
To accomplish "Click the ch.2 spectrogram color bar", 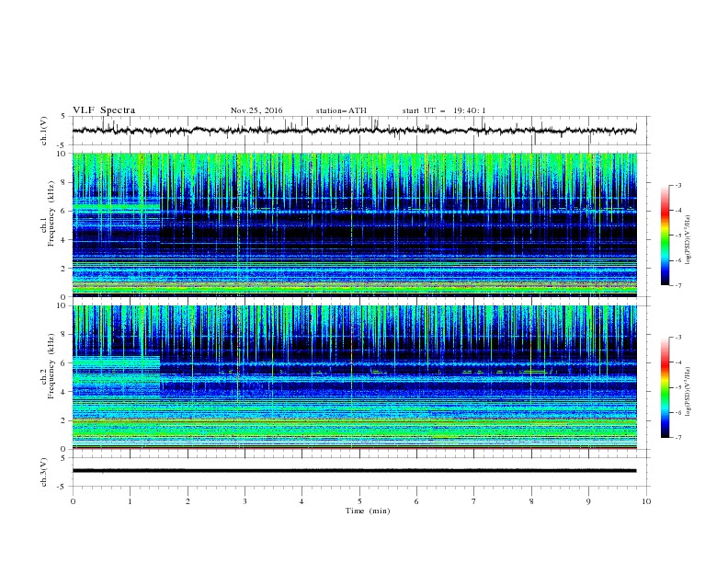I will 665,387.
